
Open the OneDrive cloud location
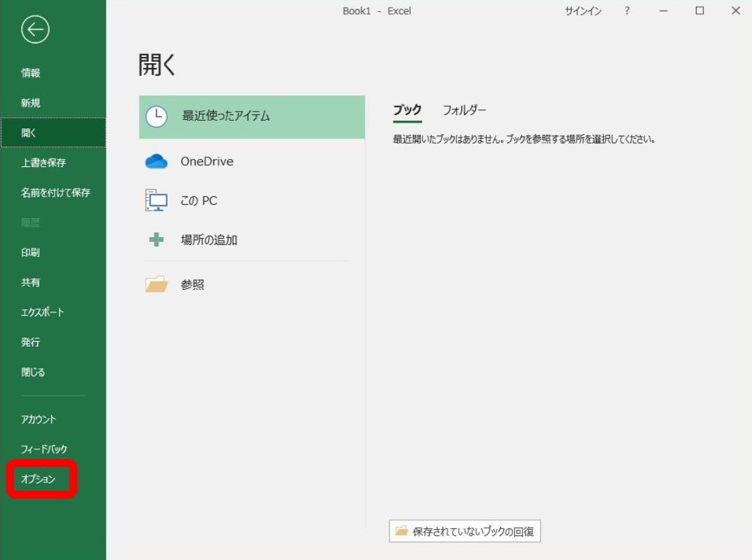pyautogui.click(x=157, y=161)
